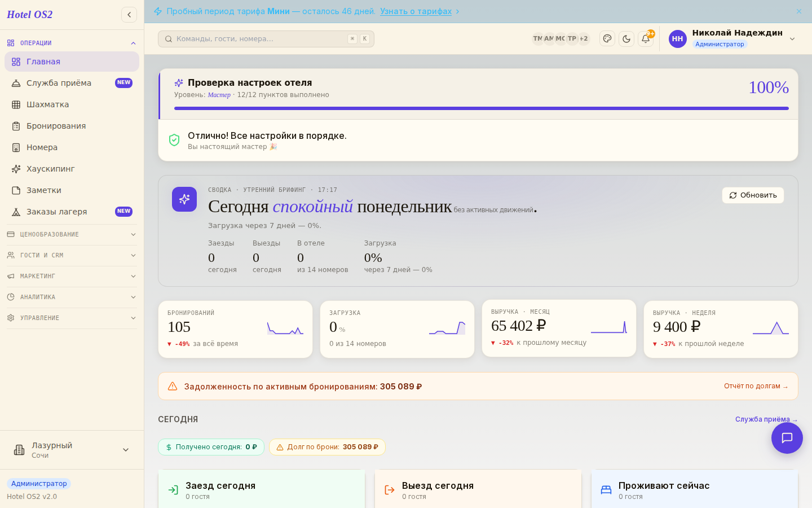Expand the Маркетинг section
The width and height of the screenshot is (812, 508).
point(72,276)
